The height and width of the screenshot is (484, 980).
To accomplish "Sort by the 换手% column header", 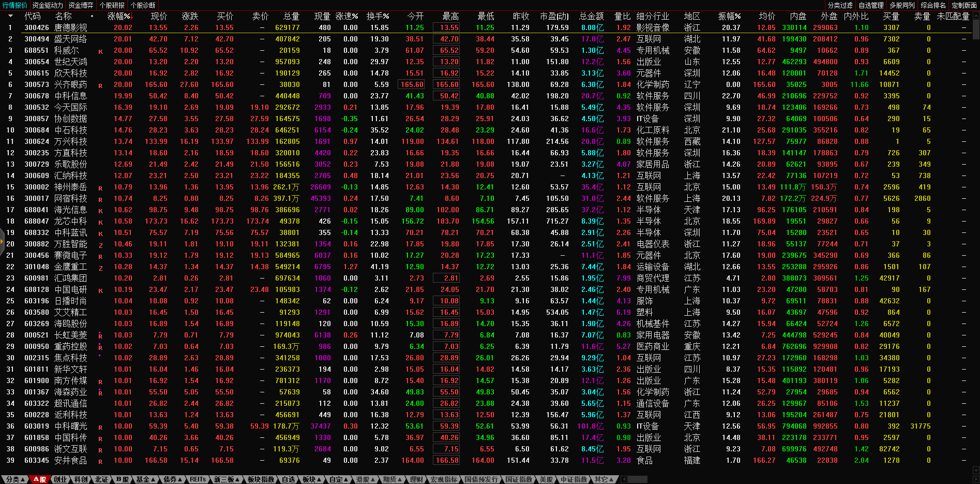I will pyautogui.click(x=378, y=17).
